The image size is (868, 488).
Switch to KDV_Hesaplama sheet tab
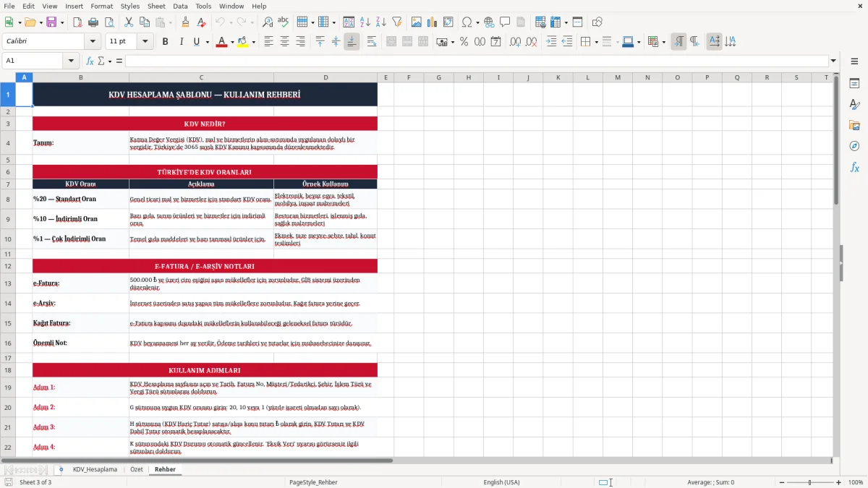(x=95, y=470)
